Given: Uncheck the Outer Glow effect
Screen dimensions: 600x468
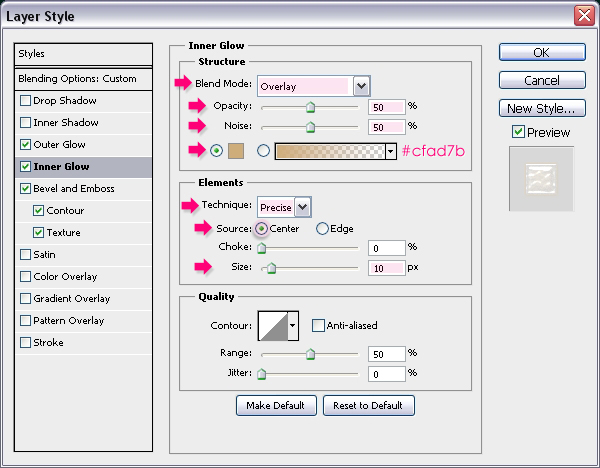Looking at the screenshot, I should [26, 145].
